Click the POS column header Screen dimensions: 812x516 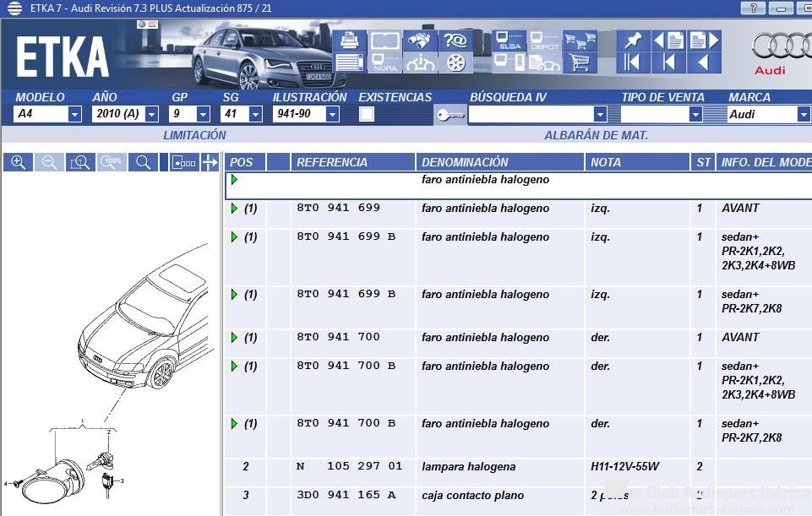pyautogui.click(x=245, y=162)
